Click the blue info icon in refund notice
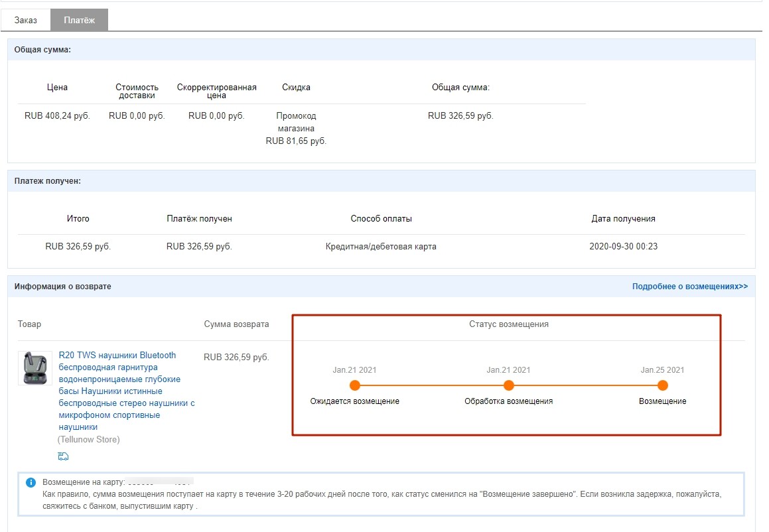This screenshot has height=532, width=769. (31, 482)
